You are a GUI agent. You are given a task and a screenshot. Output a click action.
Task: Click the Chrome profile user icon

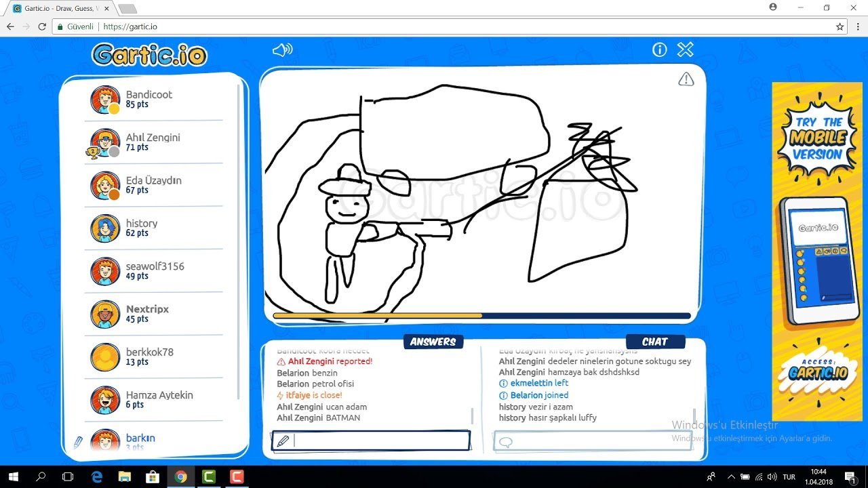pyautogui.click(x=773, y=7)
